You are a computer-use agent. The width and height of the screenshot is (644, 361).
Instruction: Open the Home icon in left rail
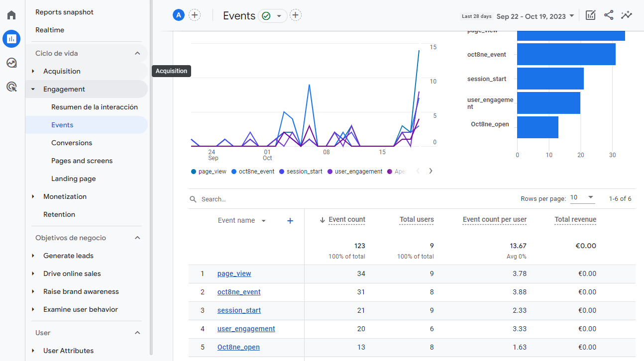[11, 15]
